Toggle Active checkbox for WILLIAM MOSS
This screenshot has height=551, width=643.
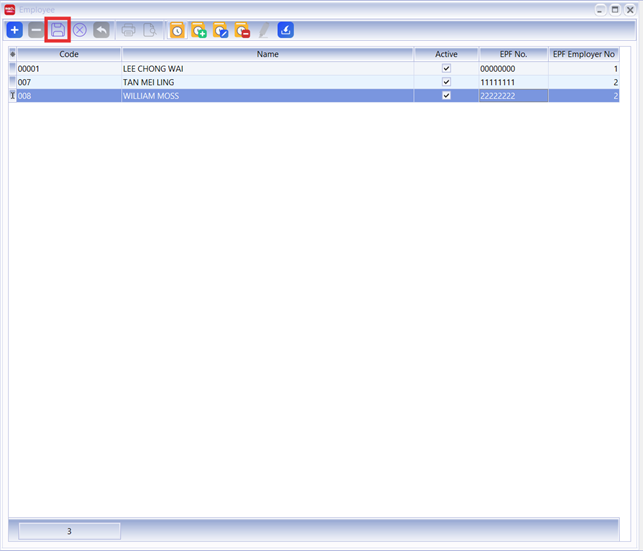tap(446, 96)
